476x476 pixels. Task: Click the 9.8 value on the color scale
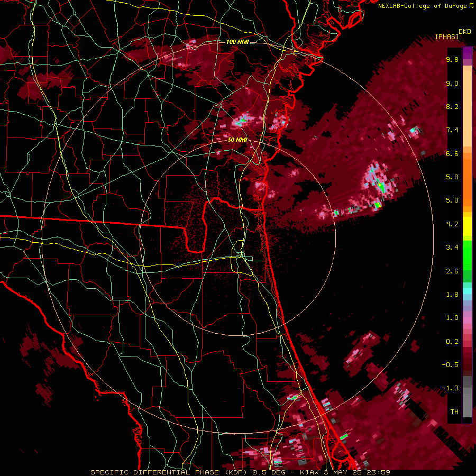point(452,60)
